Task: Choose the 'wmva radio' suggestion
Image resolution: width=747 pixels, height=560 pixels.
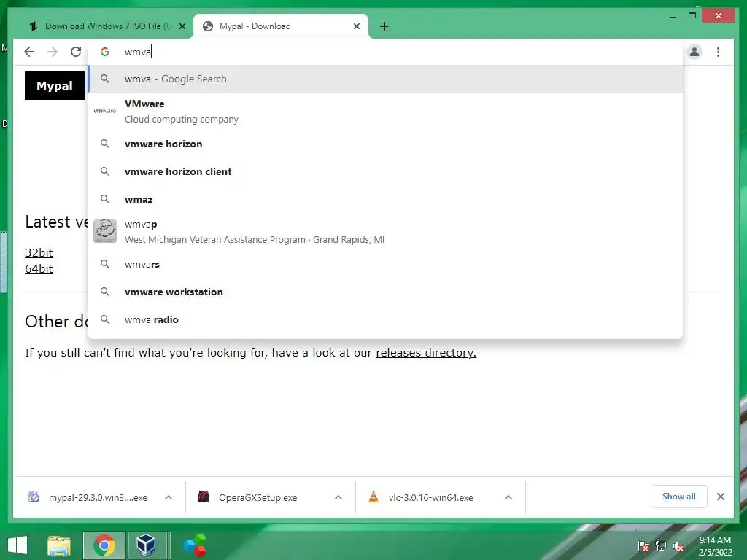Action: tap(385, 319)
